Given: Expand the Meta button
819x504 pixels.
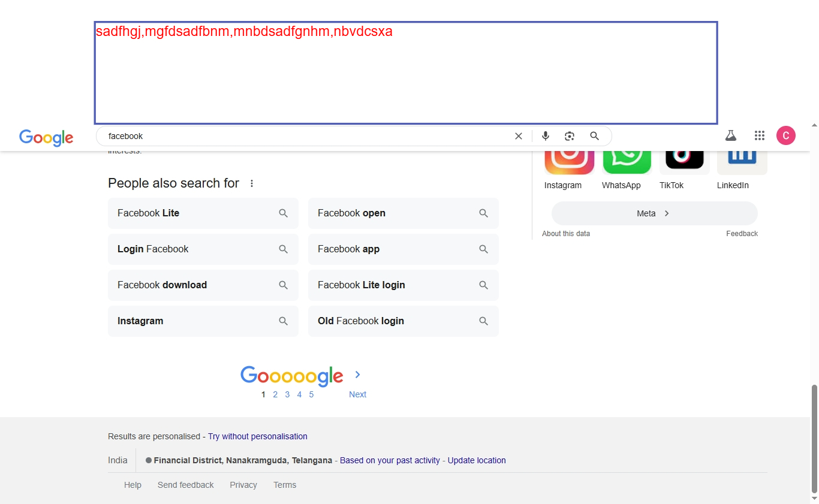Looking at the screenshot, I should [655, 213].
